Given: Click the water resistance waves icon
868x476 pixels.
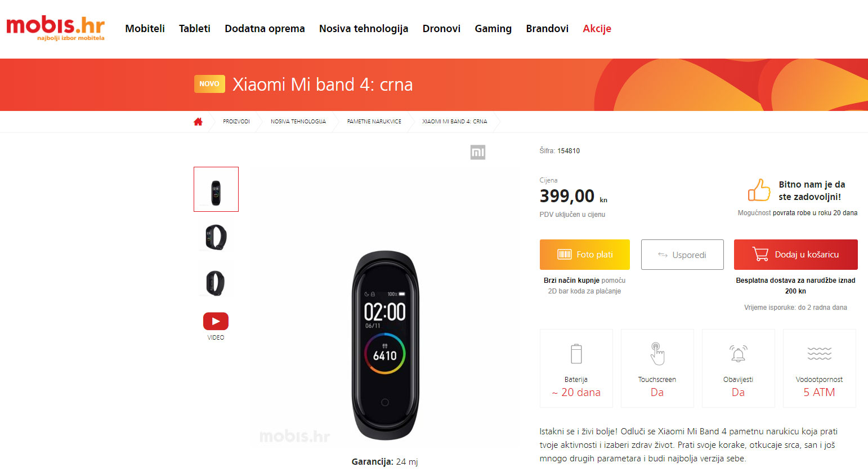Looking at the screenshot, I should (x=820, y=354).
